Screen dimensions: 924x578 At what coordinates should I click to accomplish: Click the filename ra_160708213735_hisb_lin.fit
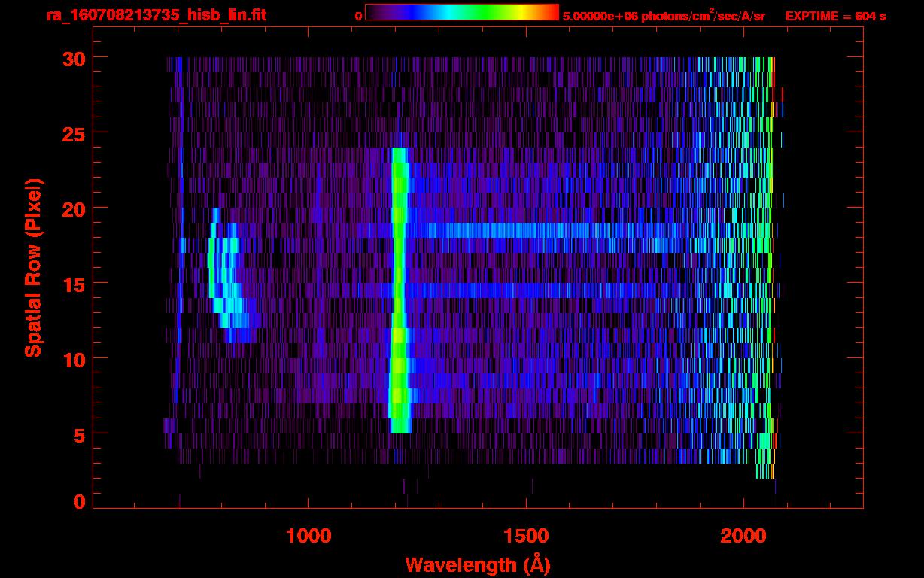click(x=156, y=15)
